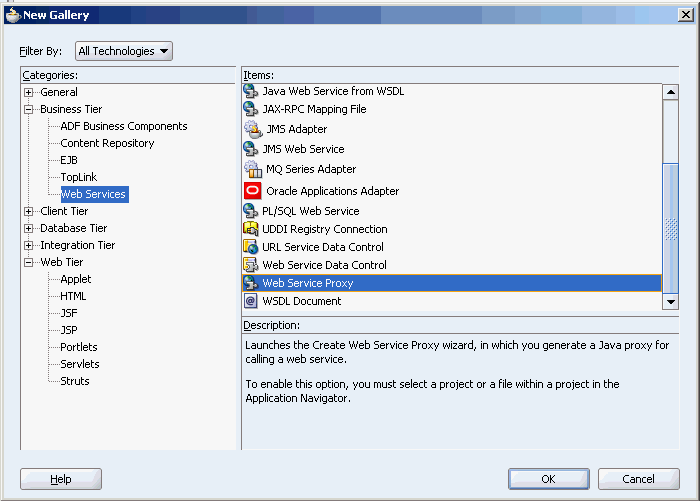Click the Items list scroll up arrow
Screen dimensions: 700x501
coord(671,92)
